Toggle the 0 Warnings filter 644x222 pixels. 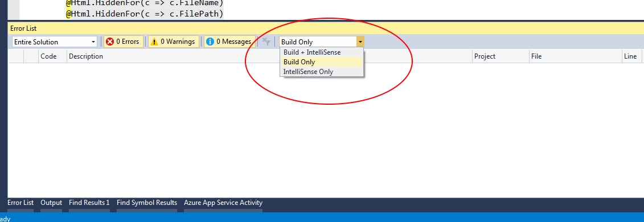173,42
